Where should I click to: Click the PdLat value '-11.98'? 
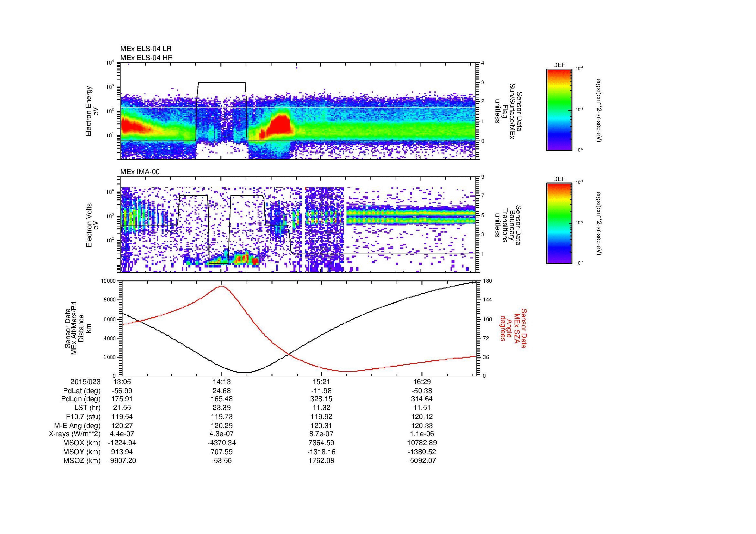tap(322, 391)
